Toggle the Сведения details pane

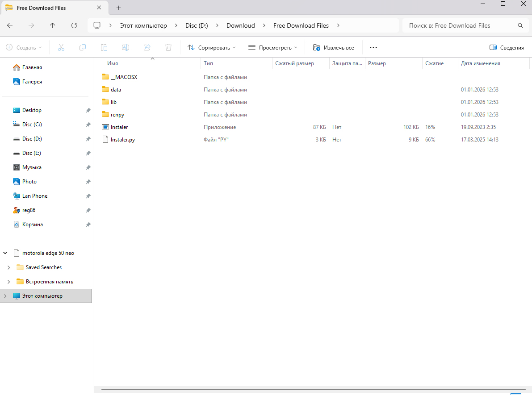(x=507, y=48)
